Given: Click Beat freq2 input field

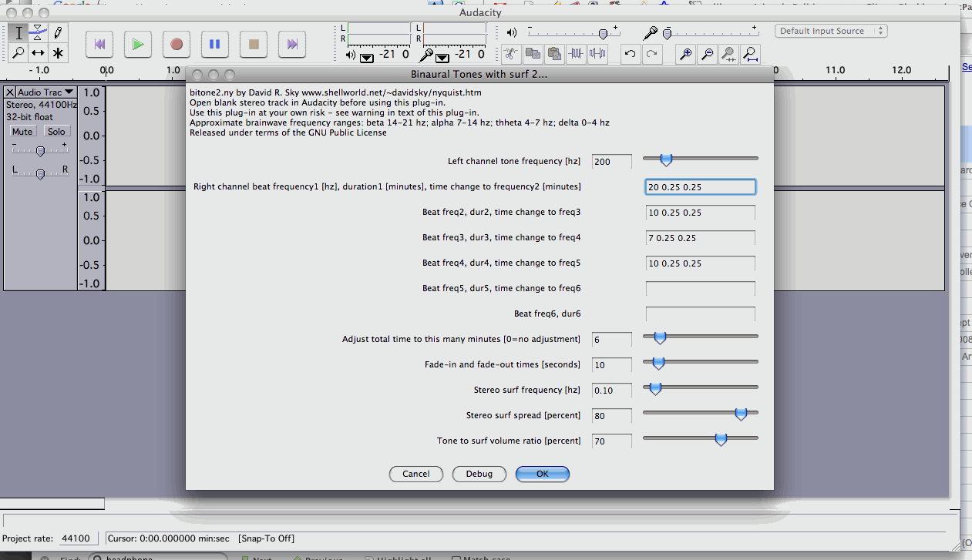Looking at the screenshot, I should pos(701,213).
